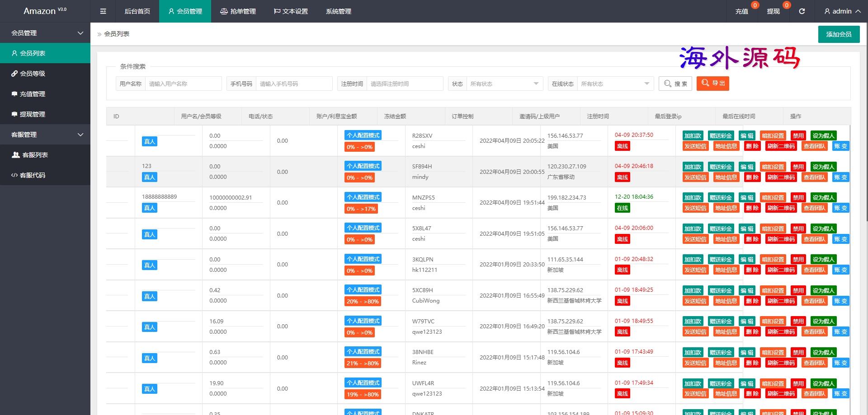This screenshot has height=415, width=868.
Task: Click 刷新二维码 for the 3KQLPN row
Action: pos(781,270)
